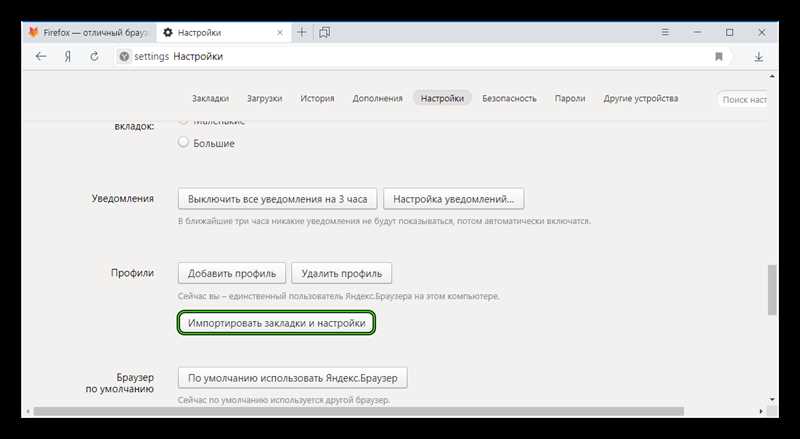Image resolution: width=800 pixels, height=439 pixels.
Task: Click the horizontal scrollbar thumb
Action: click(x=359, y=411)
